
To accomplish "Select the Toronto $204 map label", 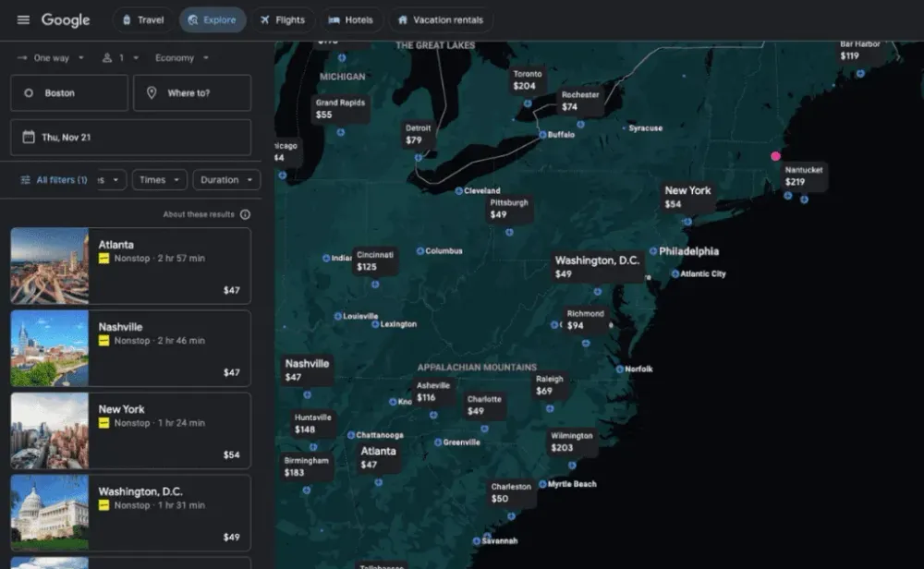I will (527, 80).
